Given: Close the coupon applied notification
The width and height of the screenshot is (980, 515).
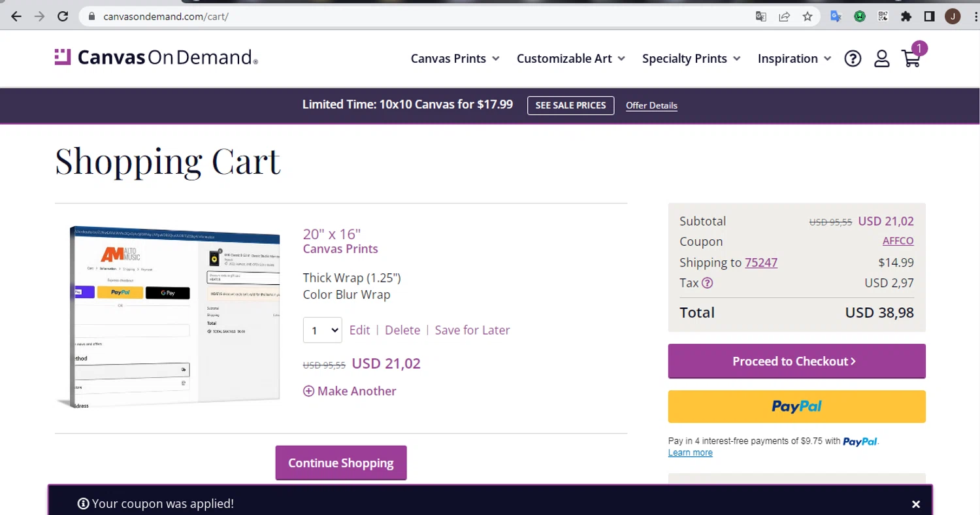Looking at the screenshot, I should pos(916,504).
